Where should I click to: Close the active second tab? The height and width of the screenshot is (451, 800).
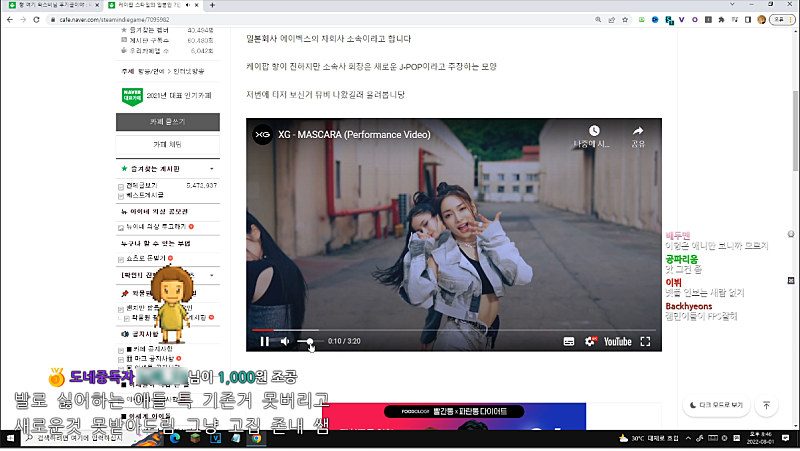click(196, 5)
